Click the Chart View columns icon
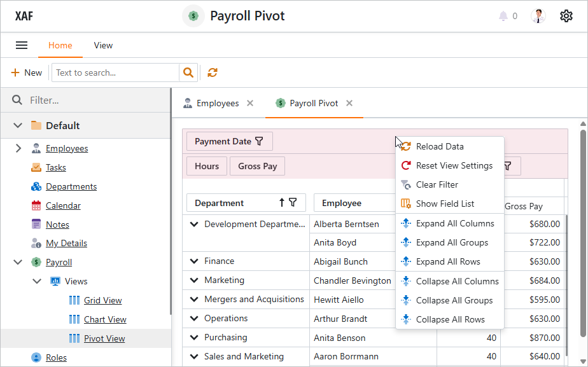Image resolution: width=588 pixels, height=367 pixels. tap(74, 319)
